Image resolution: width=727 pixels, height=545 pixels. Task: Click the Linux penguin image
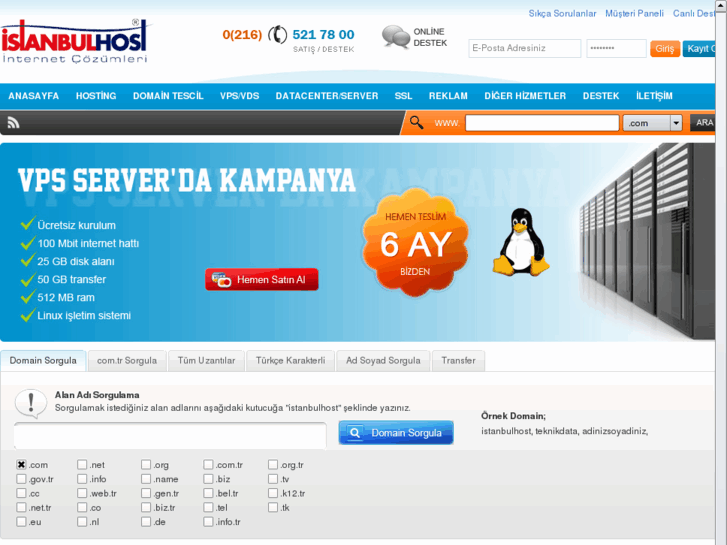coord(521,242)
